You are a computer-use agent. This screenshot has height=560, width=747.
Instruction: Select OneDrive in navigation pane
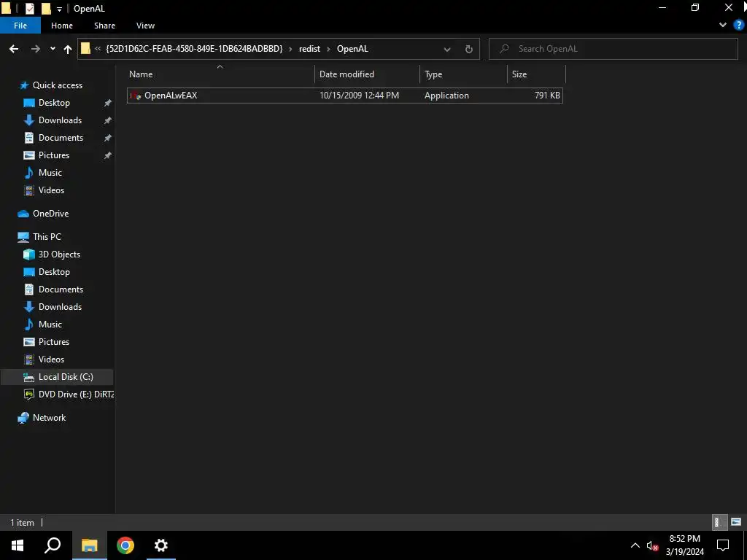50,214
